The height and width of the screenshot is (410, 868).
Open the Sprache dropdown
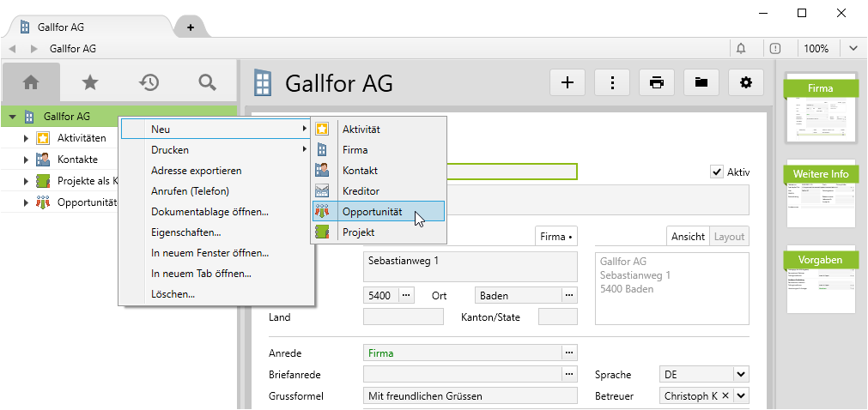point(741,375)
